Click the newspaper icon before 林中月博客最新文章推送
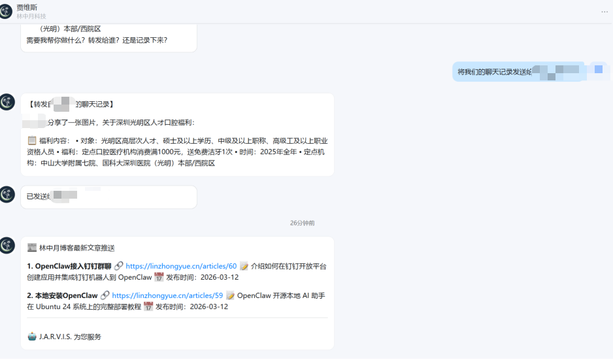613x364 pixels. click(x=32, y=248)
